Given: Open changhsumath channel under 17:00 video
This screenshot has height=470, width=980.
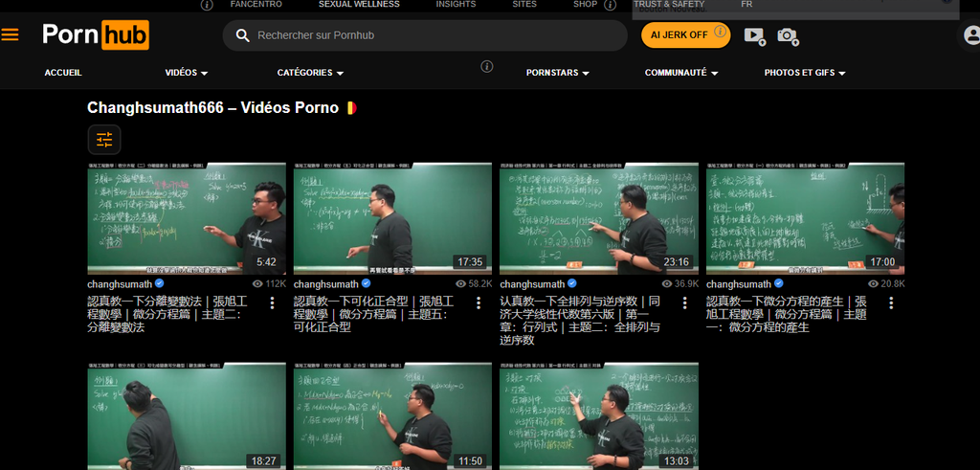Looking at the screenshot, I should pos(738,284).
